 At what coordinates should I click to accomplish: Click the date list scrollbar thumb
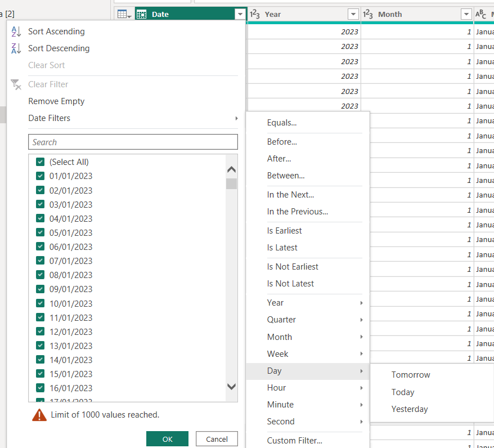[x=231, y=184]
